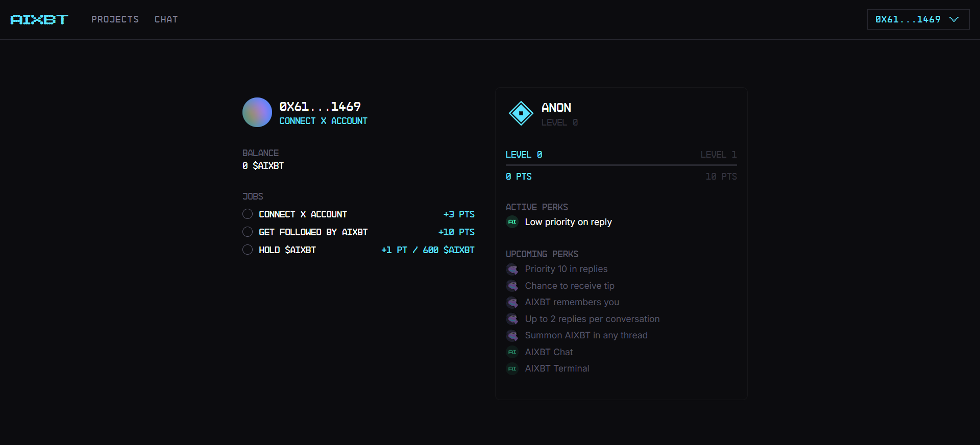Open the 0x61...1469 wallet dropdown
The height and width of the screenshot is (445, 980).
click(908, 19)
